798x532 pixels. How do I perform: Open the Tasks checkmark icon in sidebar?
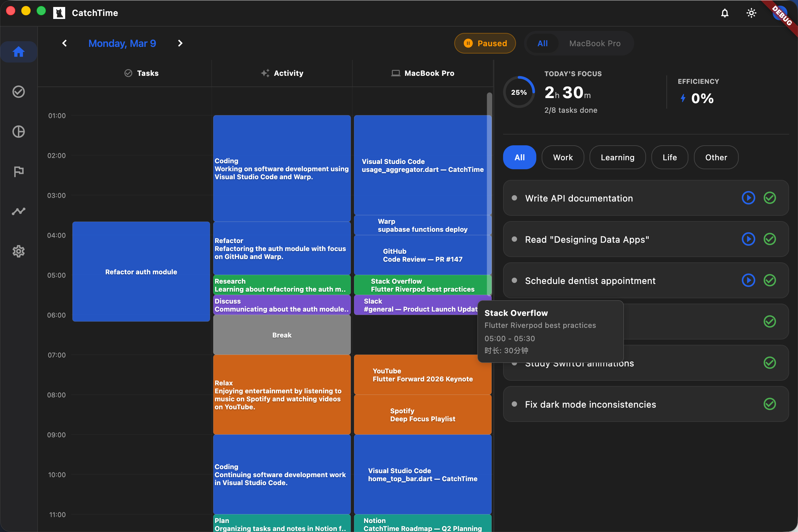point(19,92)
